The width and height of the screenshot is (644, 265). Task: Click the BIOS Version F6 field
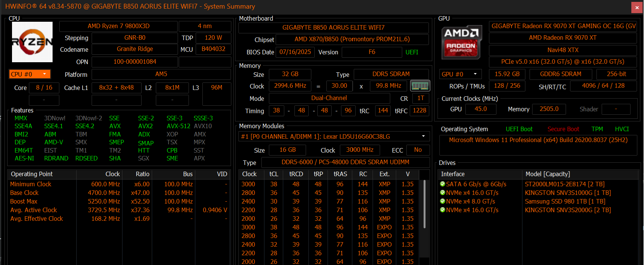click(x=372, y=52)
